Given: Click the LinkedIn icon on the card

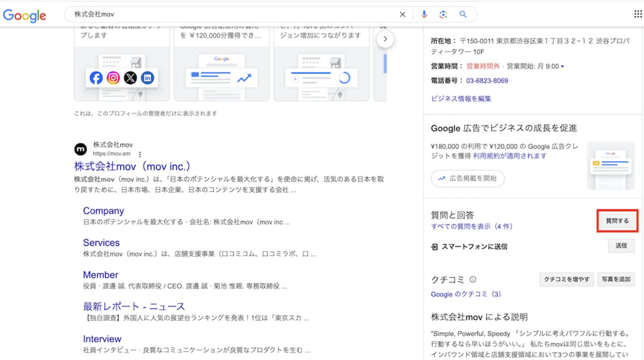Looking at the screenshot, I should tap(147, 78).
